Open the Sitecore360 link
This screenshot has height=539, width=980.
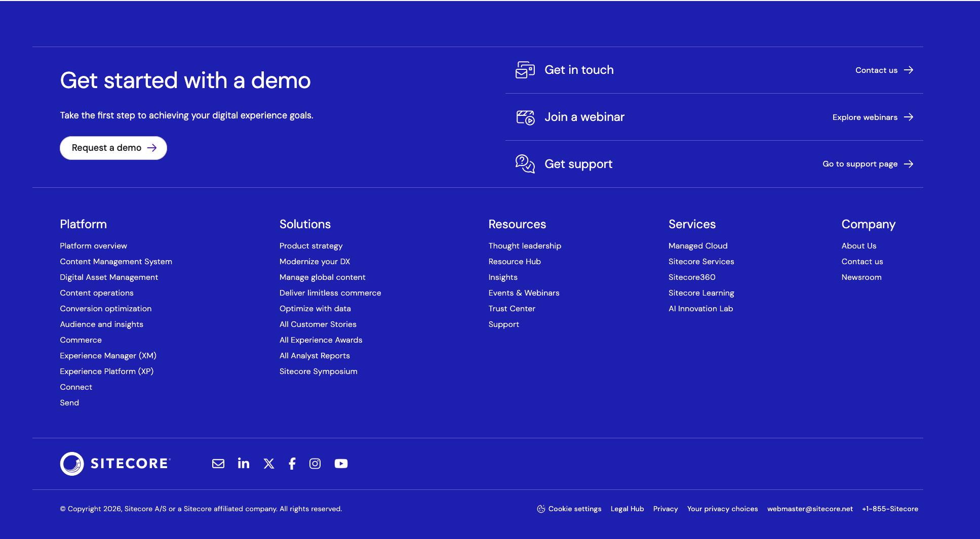692,277
